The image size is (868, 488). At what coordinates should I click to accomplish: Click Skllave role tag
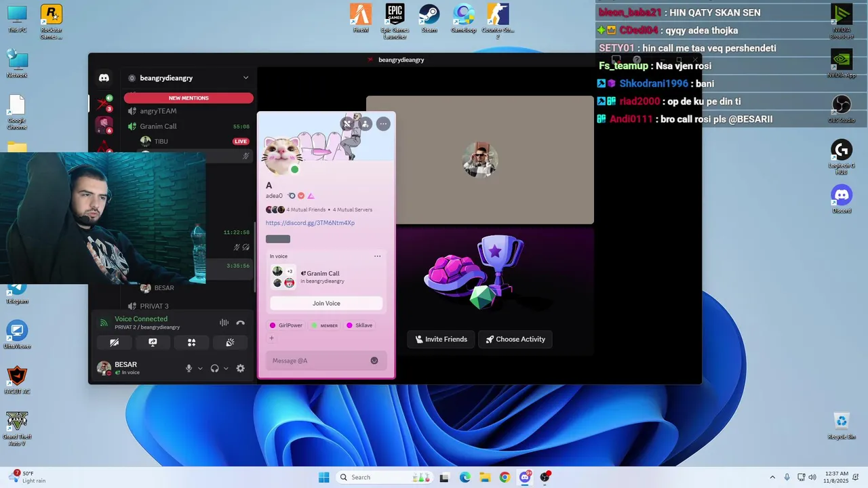coord(359,325)
